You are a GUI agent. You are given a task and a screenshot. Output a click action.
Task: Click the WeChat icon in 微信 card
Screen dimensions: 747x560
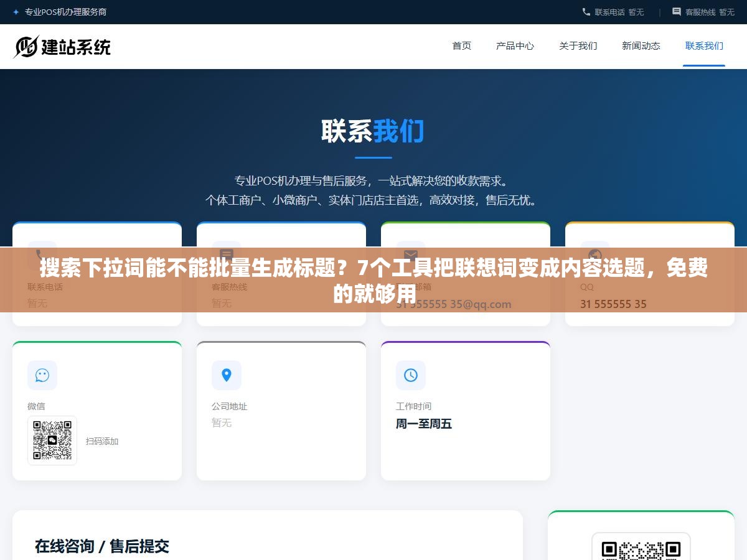coord(42,375)
